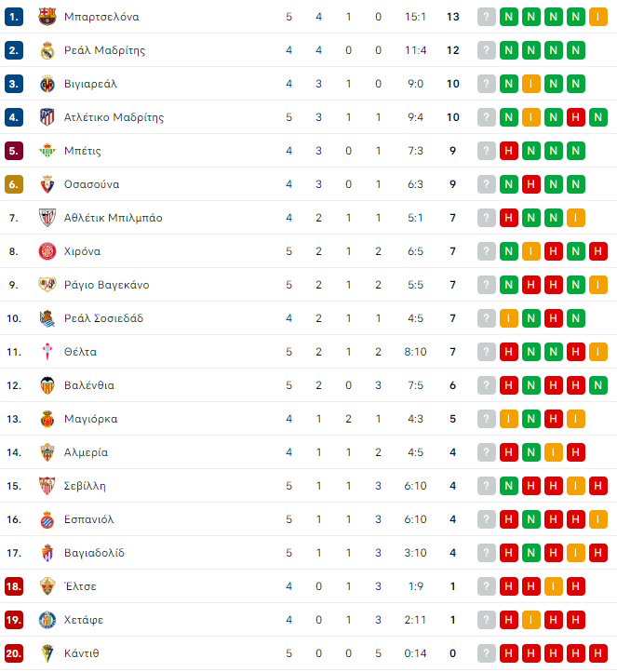Screen dimensions: 617x672
Task: Open the Σεβίλλη team page
Action: pyautogui.click(x=85, y=486)
